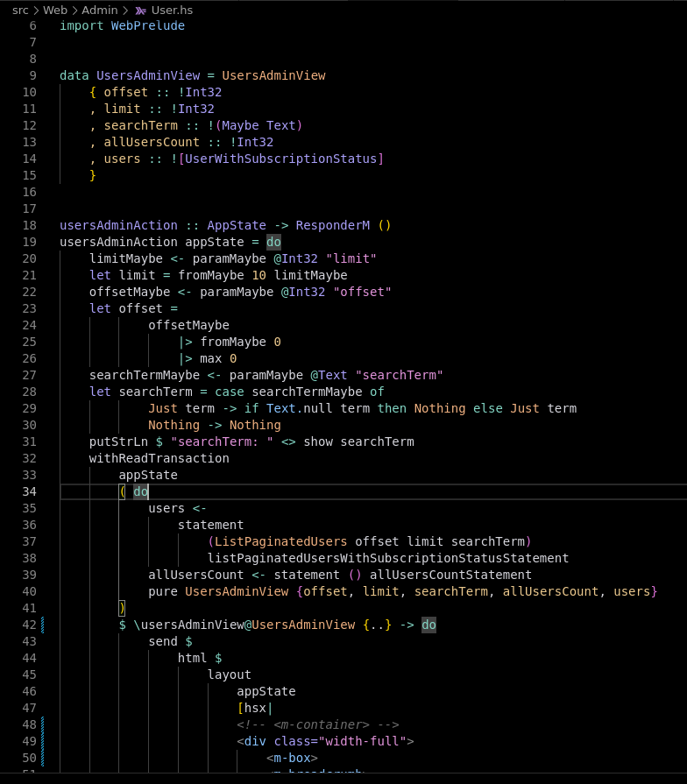Click the highlighted do keyword on line 42
This screenshot has height=784, width=687.
click(428, 625)
